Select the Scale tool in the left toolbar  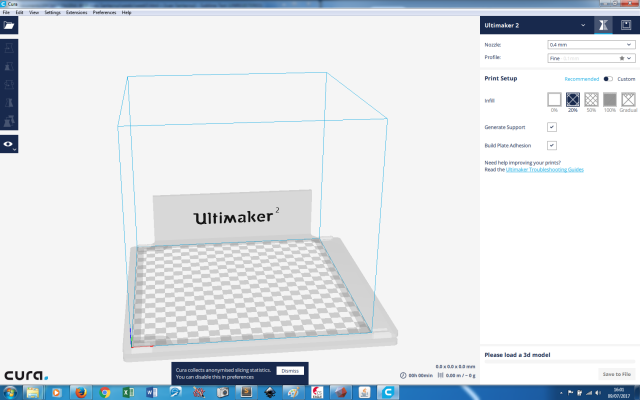tap(9, 67)
